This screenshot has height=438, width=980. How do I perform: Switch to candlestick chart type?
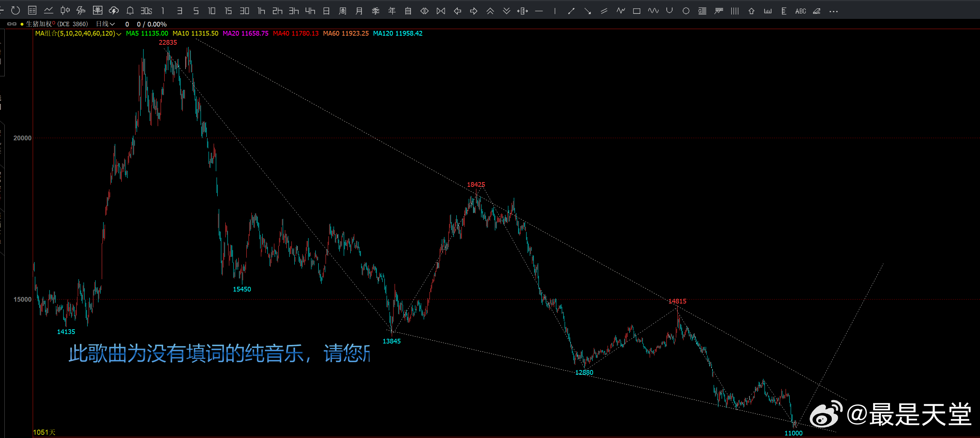pyautogui.click(x=65, y=11)
